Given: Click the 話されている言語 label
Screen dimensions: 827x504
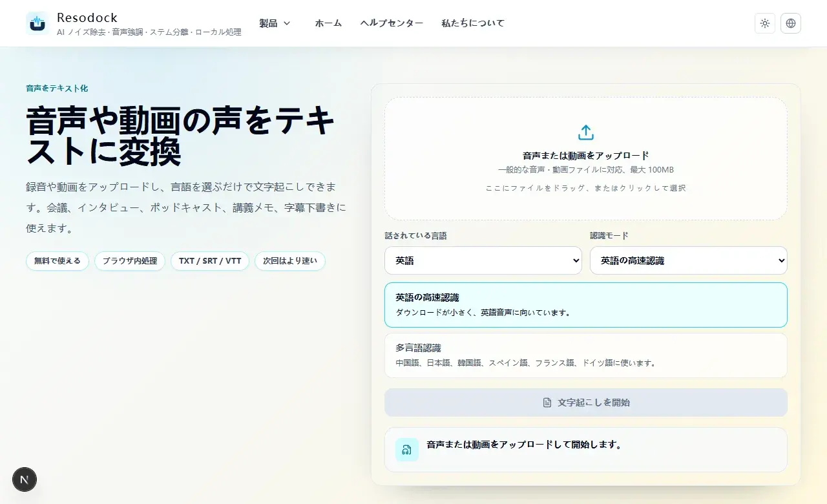Looking at the screenshot, I should tap(415, 236).
